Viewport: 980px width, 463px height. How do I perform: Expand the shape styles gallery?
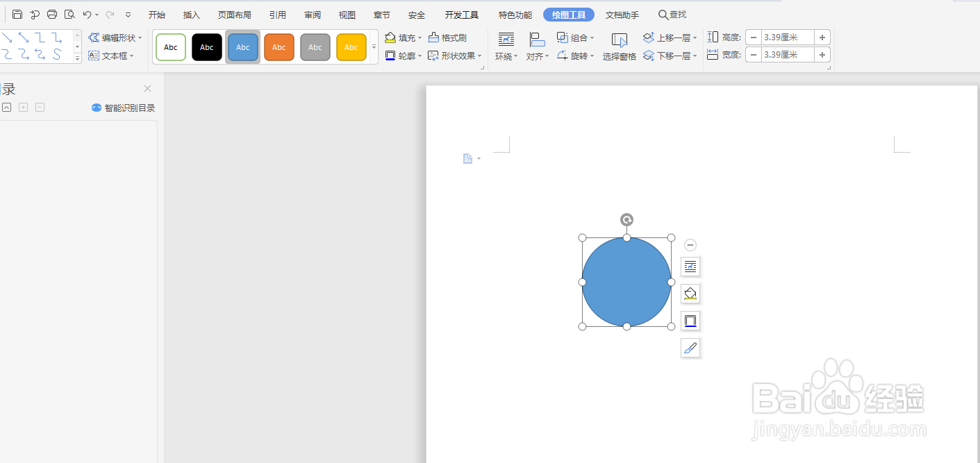point(373,47)
